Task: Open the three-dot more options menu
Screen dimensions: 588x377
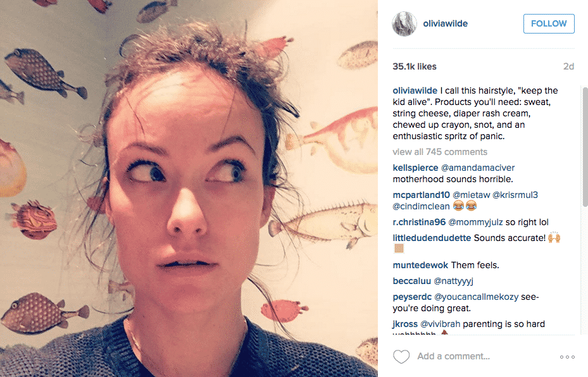Action: pos(567,357)
